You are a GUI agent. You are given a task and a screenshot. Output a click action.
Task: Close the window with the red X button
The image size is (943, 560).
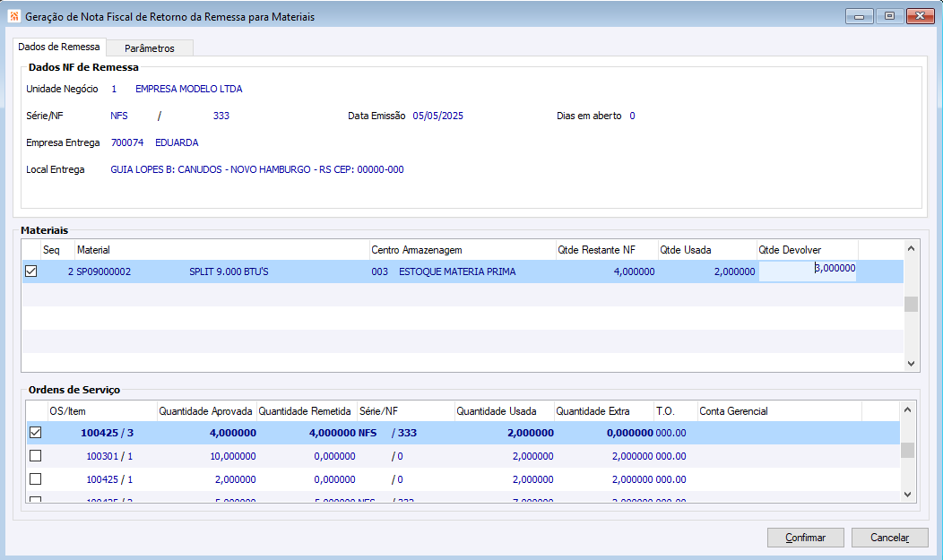pos(921,16)
